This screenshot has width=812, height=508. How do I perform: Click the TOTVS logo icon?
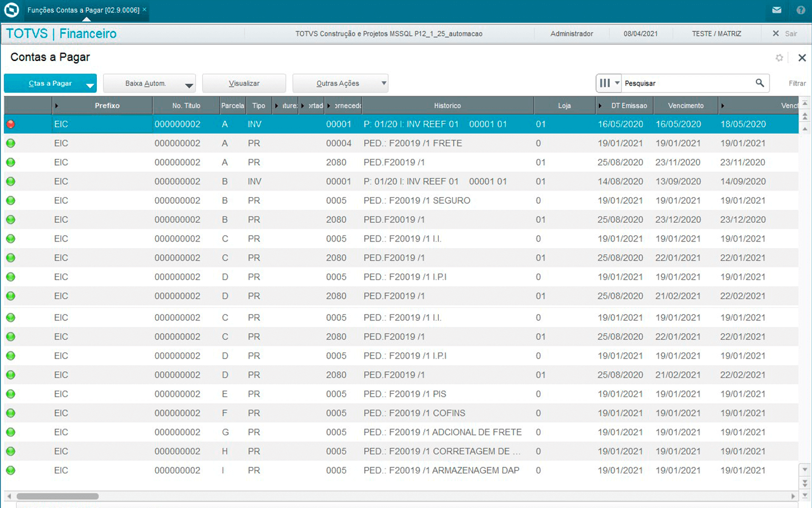pyautogui.click(x=11, y=10)
